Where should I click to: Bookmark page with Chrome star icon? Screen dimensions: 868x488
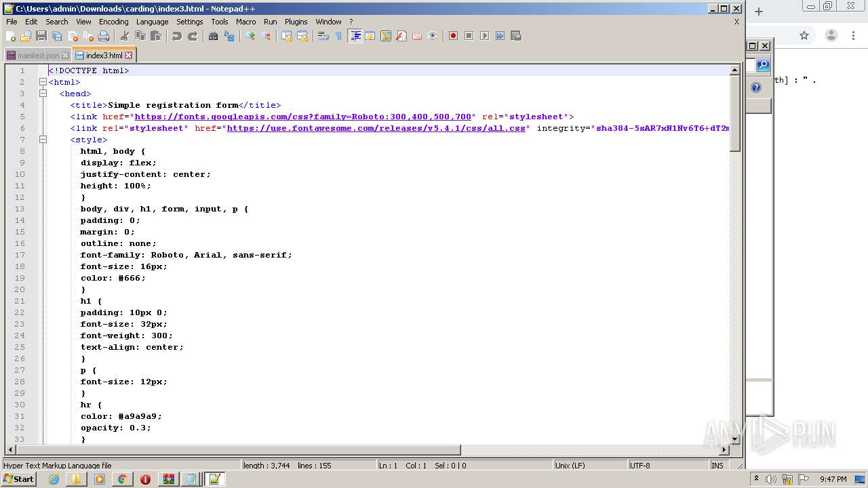[x=804, y=35]
